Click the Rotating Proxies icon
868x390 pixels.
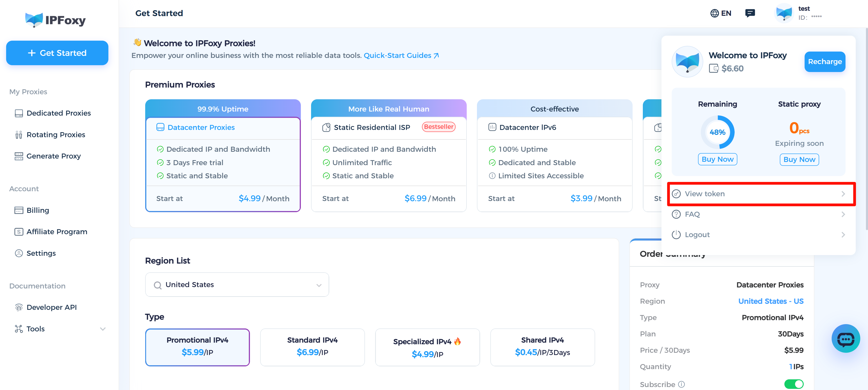tap(19, 135)
